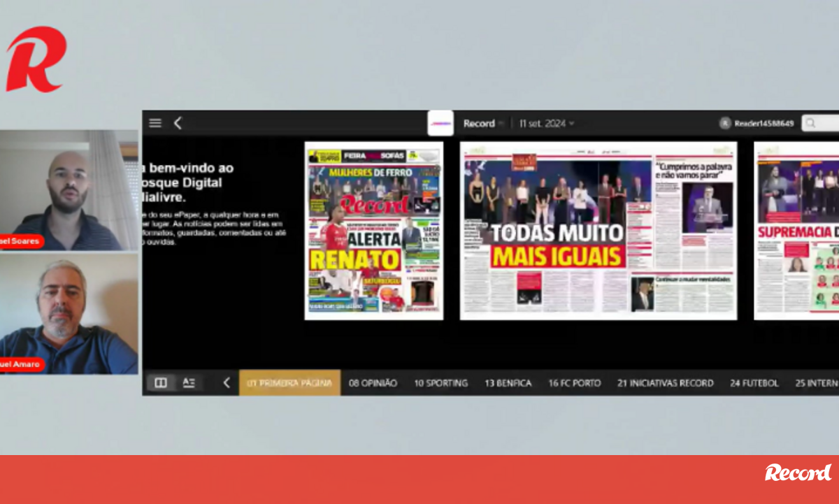
Task: Open the hamburger menu in the reader
Action: coord(155,123)
